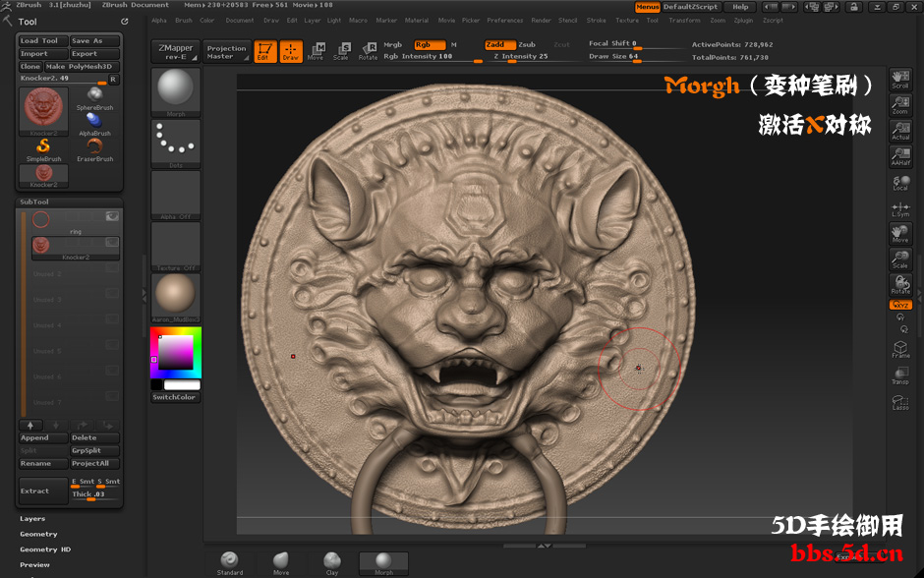Expand the Geometry section

click(x=38, y=534)
